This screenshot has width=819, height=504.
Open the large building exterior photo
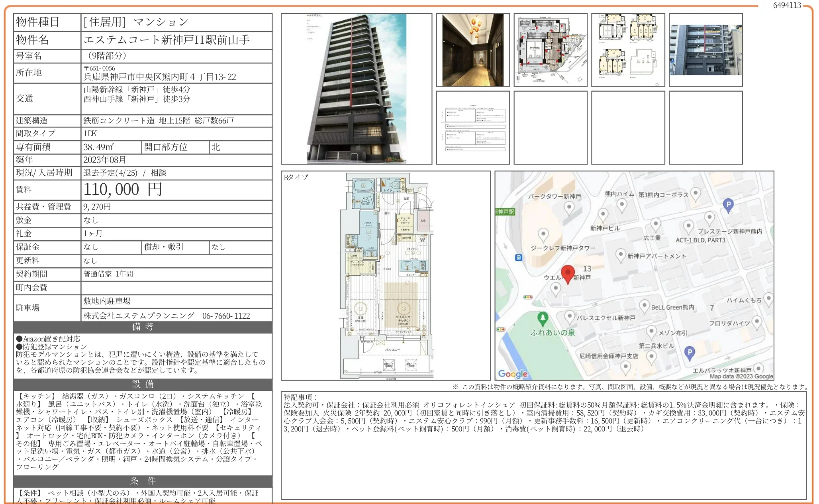click(x=356, y=89)
